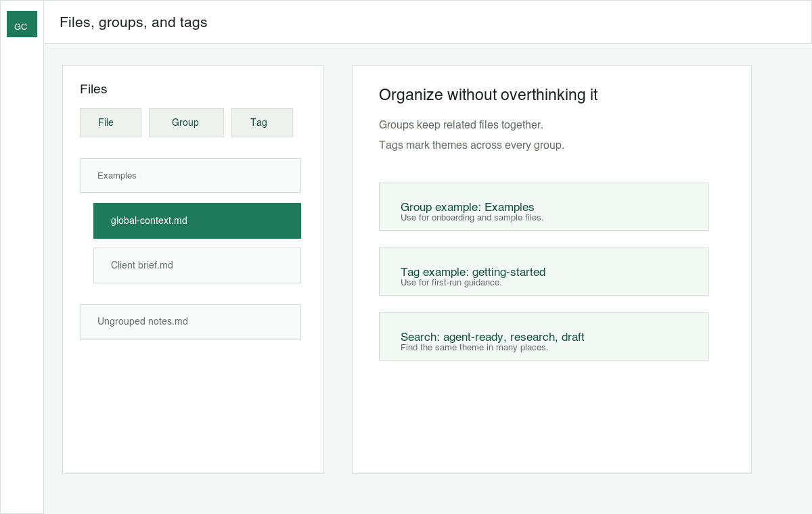The width and height of the screenshot is (812, 514).
Task: Click 'Organize without overthinking it' heading
Action: [488, 95]
